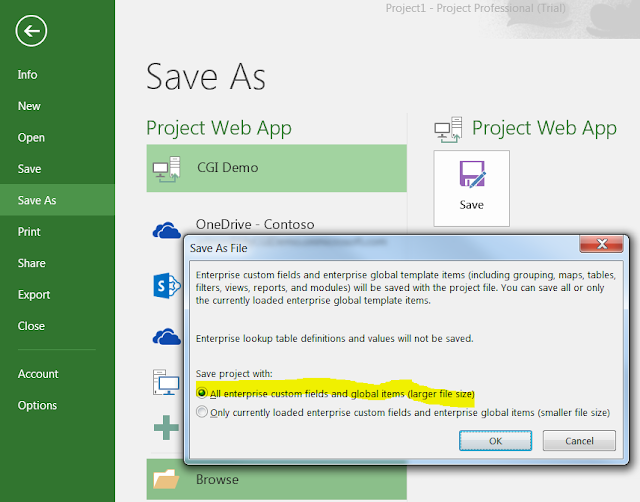
Task: Click the second OneDrive cloud icon
Action: (167, 337)
